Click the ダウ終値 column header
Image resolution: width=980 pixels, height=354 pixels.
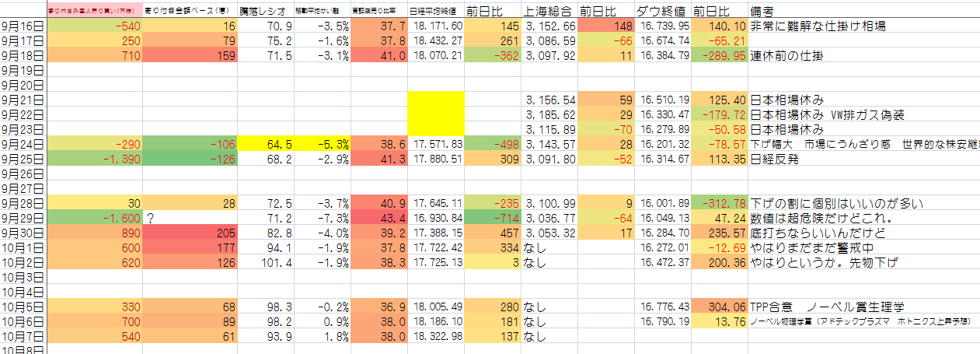point(662,12)
